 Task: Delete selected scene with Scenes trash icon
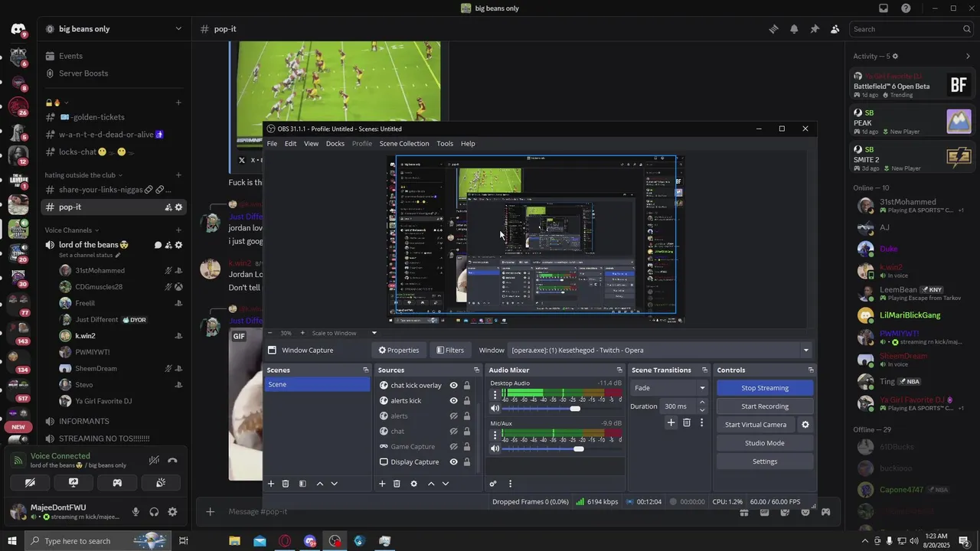(x=286, y=484)
